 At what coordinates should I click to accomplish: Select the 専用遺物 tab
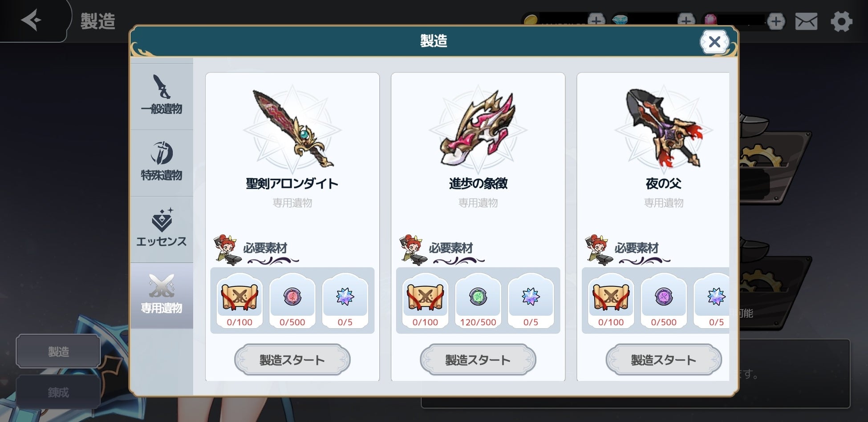point(162,295)
